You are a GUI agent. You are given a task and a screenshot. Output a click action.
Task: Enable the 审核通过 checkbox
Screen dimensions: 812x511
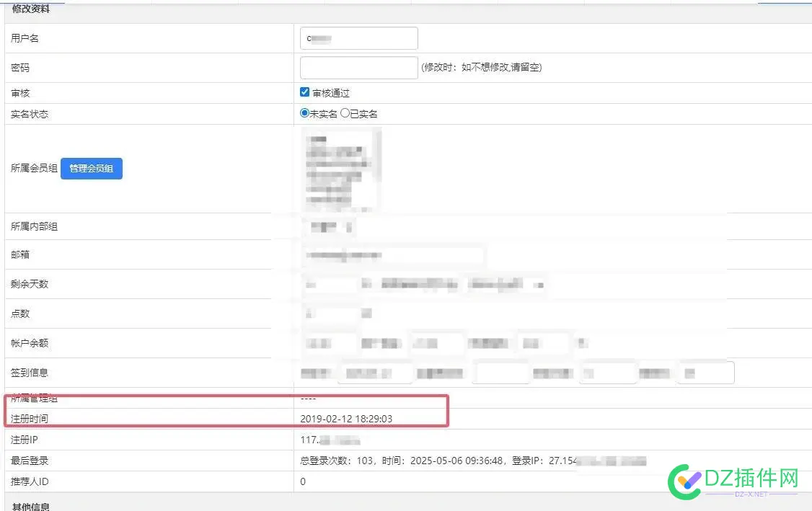coord(305,92)
